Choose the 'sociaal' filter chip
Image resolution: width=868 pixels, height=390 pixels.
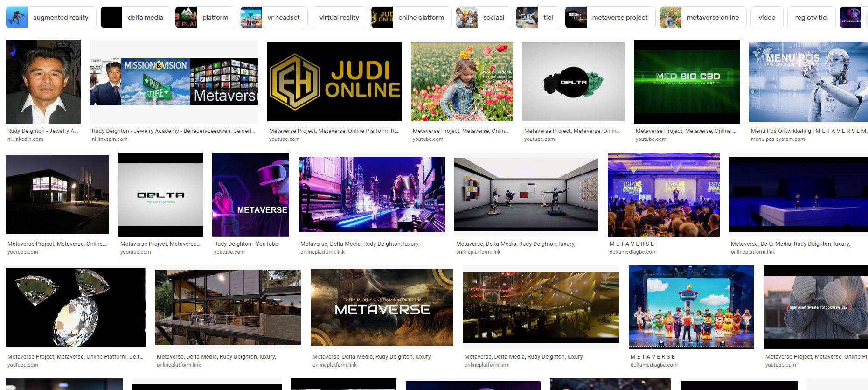[x=484, y=17]
